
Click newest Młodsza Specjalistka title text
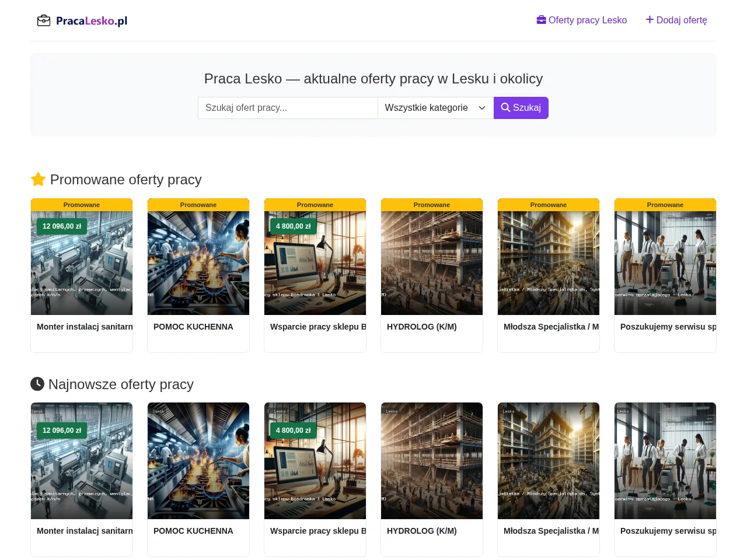coord(551,531)
